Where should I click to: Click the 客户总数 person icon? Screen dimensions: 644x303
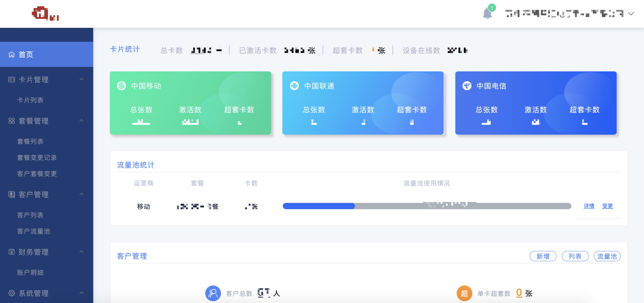[x=213, y=293]
